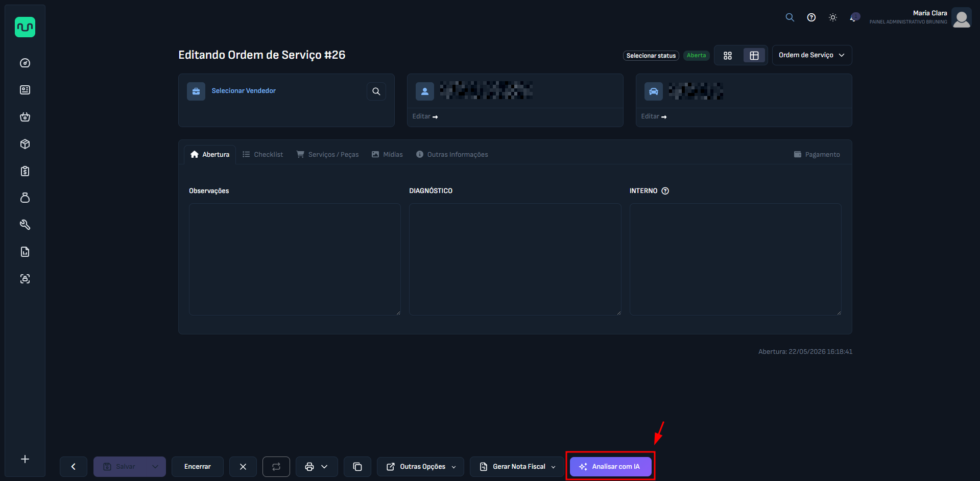Viewport: 980px width, 481px height.
Task: Switch to the grid card view
Action: pos(728,56)
